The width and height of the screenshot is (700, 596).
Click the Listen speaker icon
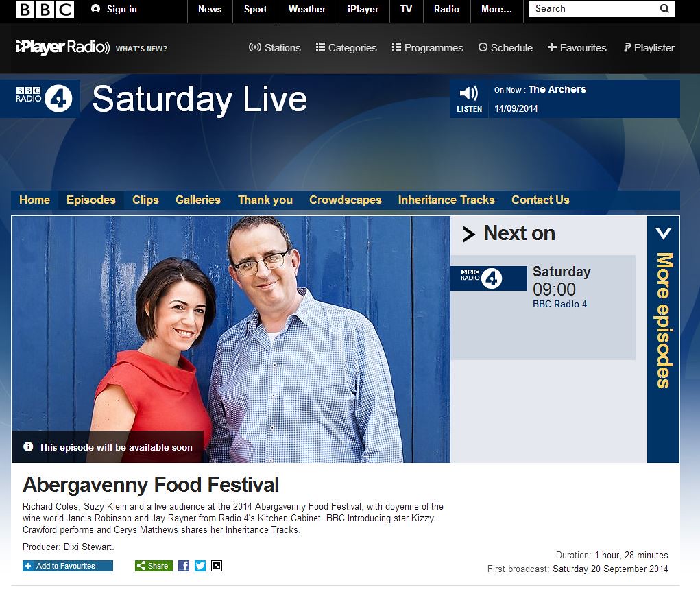tap(469, 93)
